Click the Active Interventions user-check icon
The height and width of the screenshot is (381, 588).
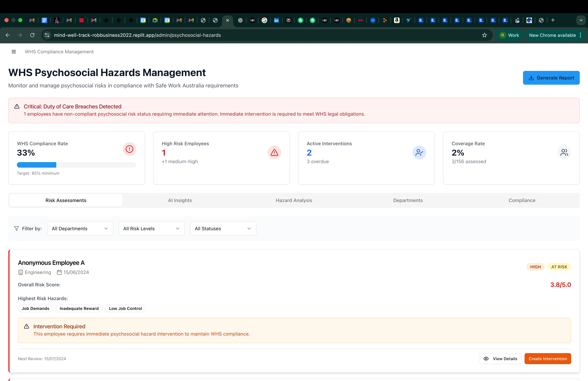[x=419, y=152]
